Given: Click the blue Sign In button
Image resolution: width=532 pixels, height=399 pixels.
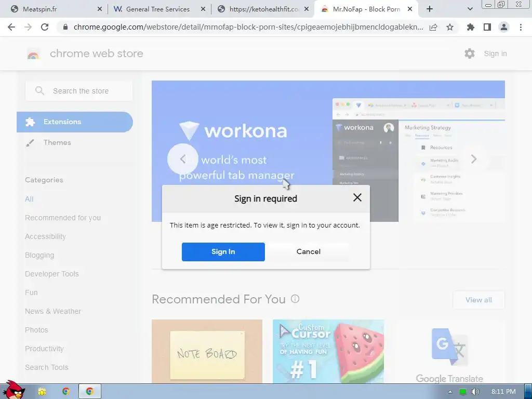Looking at the screenshot, I should pos(223,252).
